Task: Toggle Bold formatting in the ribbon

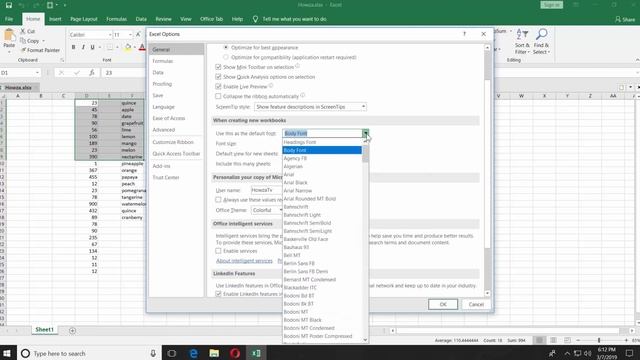Action: [73, 47]
